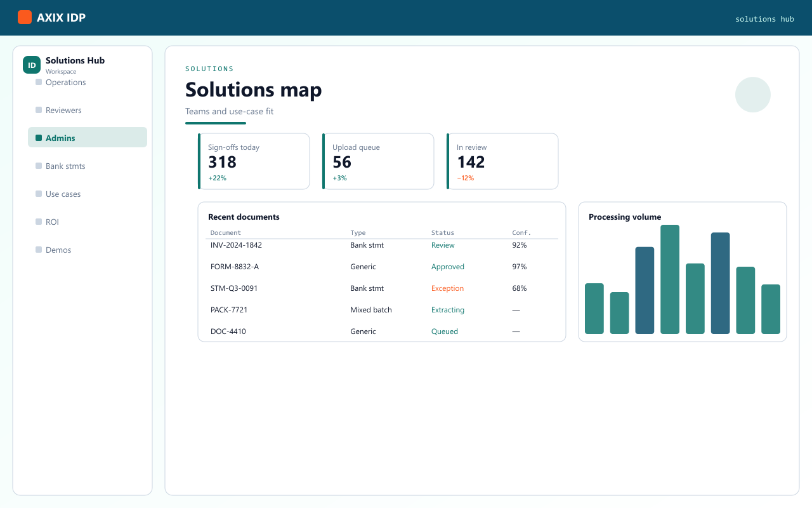Click the Extracting status of PACK-7721
The image size is (812, 508).
tap(448, 310)
